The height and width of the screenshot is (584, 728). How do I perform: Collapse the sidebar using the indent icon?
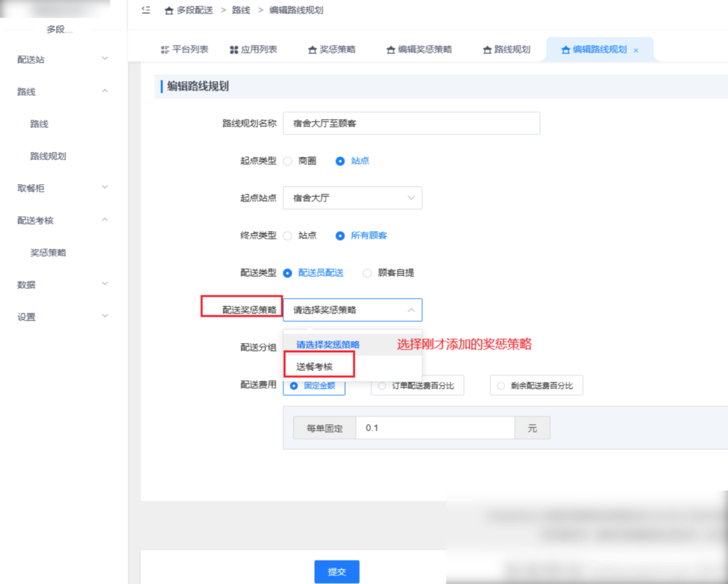[x=146, y=10]
